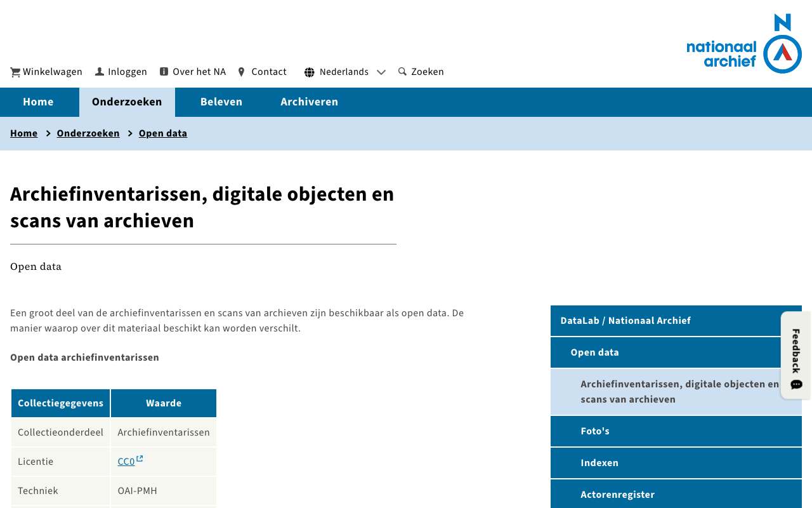Open DataLab / Nationaal Archief sidebar item
Image resolution: width=812 pixels, height=508 pixels.
(676, 321)
